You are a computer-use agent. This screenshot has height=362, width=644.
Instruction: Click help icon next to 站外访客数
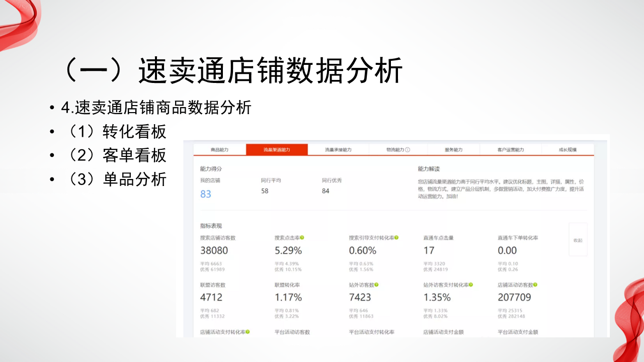coord(376,285)
